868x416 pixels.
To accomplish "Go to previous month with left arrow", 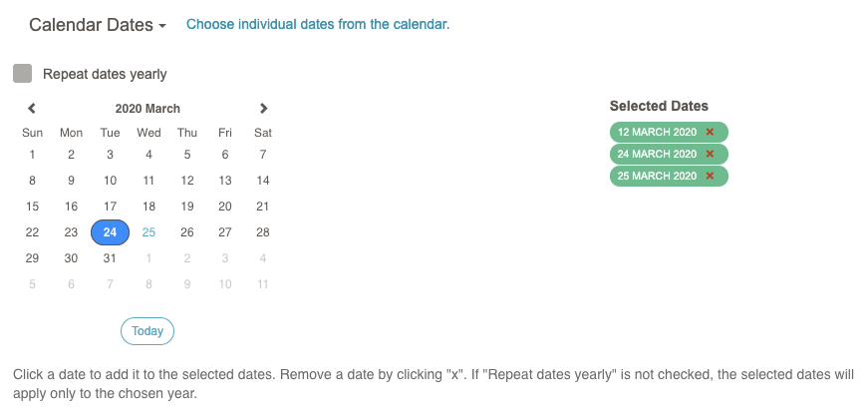I will tap(32, 108).
